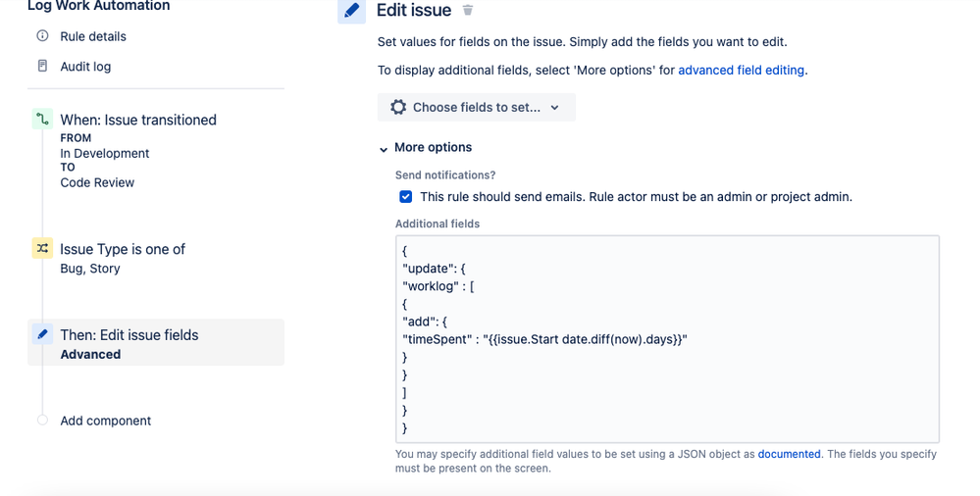
Task: Open the documented JSON link
Action: coord(789,455)
